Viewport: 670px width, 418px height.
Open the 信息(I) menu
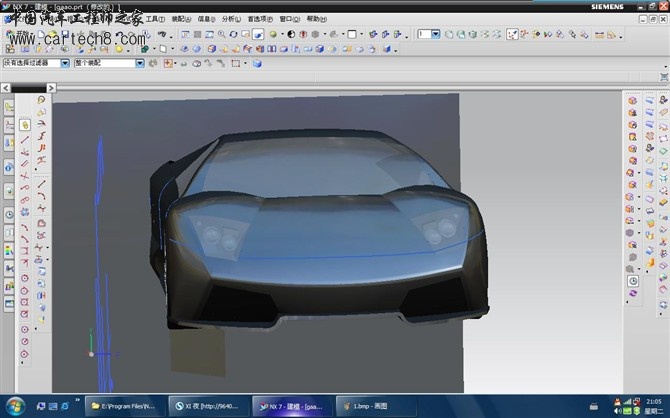click(206, 19)
